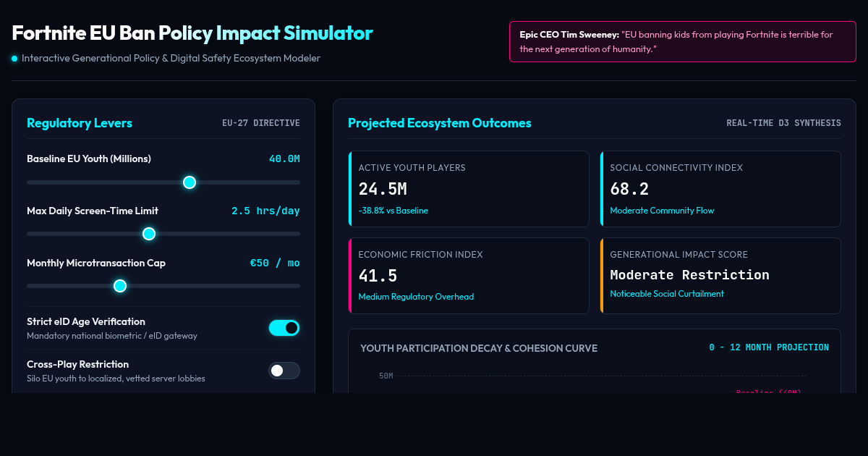This screenshot has height=456, width=868.
Task: Click the Interactive Generational Policy subtitle
Action: pyautogui.click(x=171, y=59)
